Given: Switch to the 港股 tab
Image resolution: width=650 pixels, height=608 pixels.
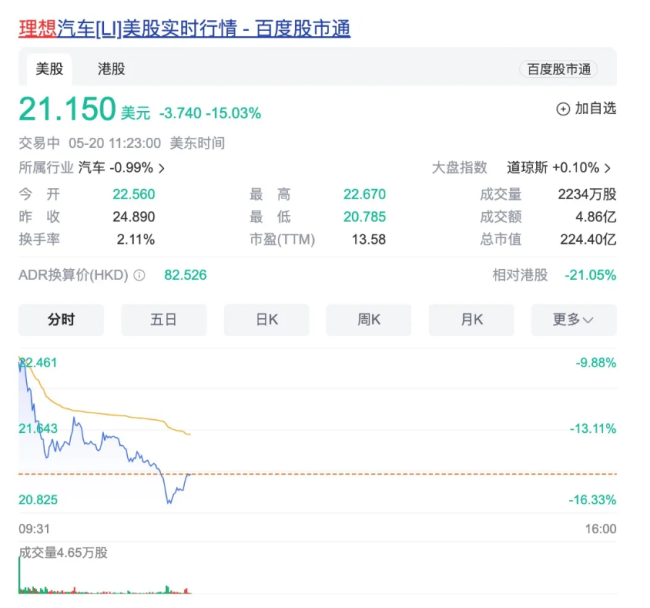Looking at the screenshot, I should [111, 69].
